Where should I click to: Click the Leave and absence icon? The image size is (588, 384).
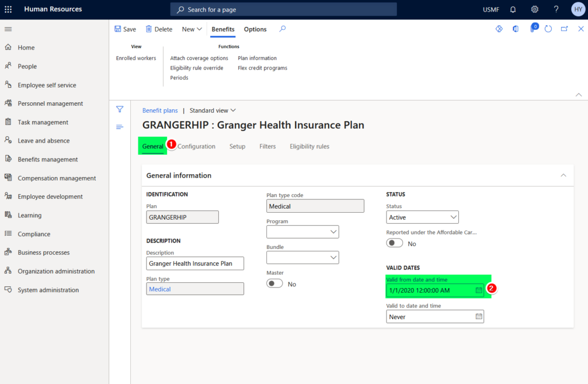[x=8, y=140]
